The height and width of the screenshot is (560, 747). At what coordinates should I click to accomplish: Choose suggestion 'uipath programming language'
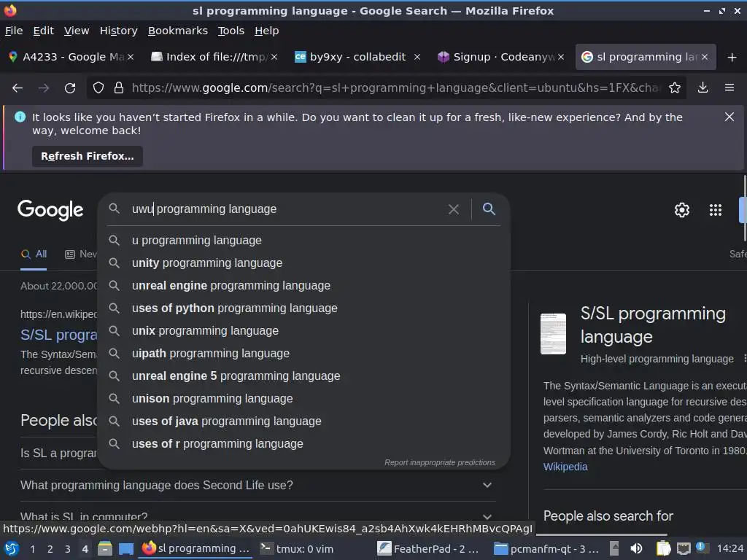coord(304,354)
